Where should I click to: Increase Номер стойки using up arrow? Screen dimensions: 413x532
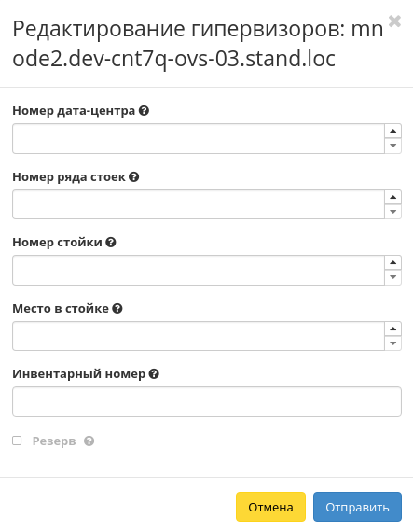pos(393,262)
